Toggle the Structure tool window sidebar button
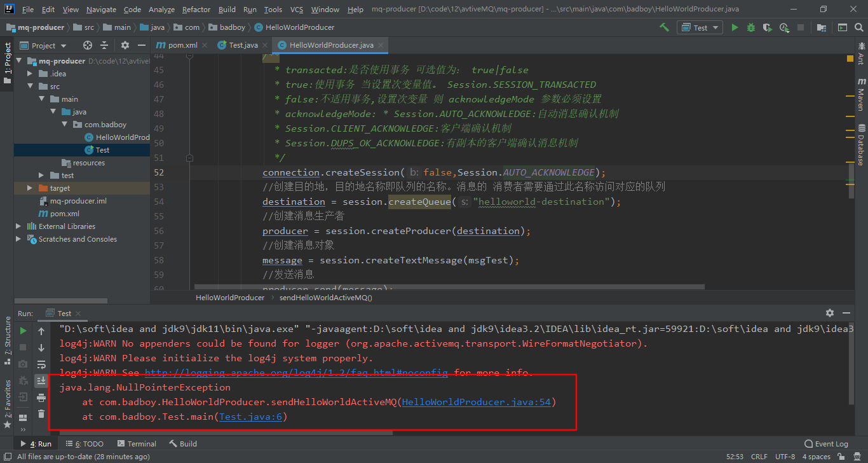This screenshot has height=463, width=868. [x=7, y=340]
